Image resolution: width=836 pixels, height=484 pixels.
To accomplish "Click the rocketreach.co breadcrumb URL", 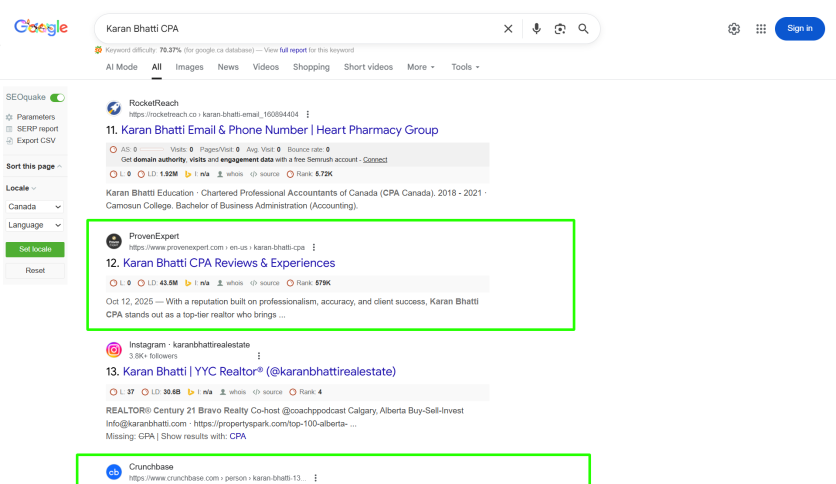I will click(x=214, y=115).
